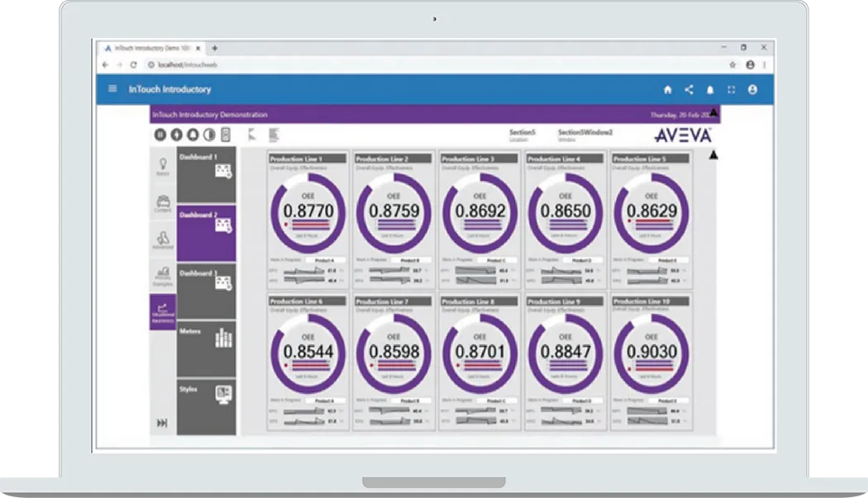Image resolution: width=868 pixels, height=498 pixels.
Task: Click the InTouch Introductory Demonstration title
Action: tap(210, 115)
